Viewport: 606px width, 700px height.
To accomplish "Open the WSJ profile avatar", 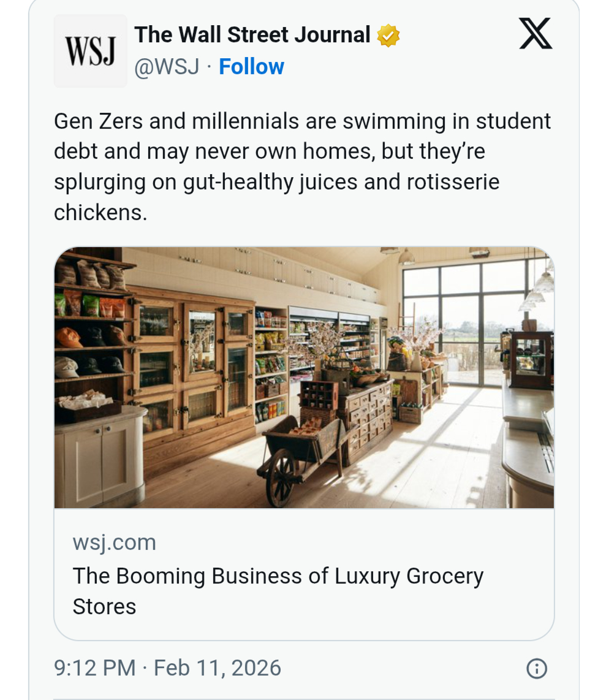I will 91,51.
